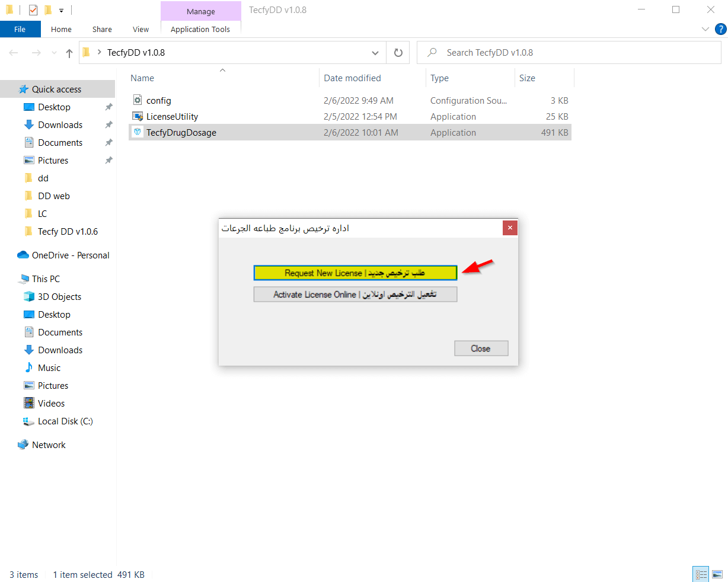
Task: Click Activate License Online button
Action: click(x=355, y=295)
